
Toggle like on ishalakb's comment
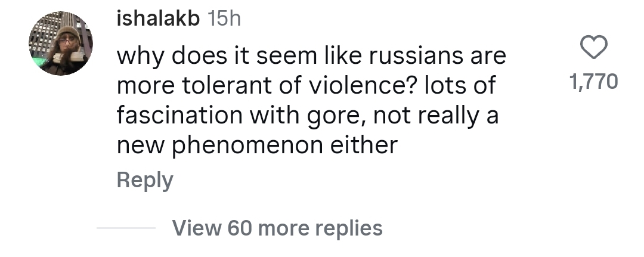(593, 47)
